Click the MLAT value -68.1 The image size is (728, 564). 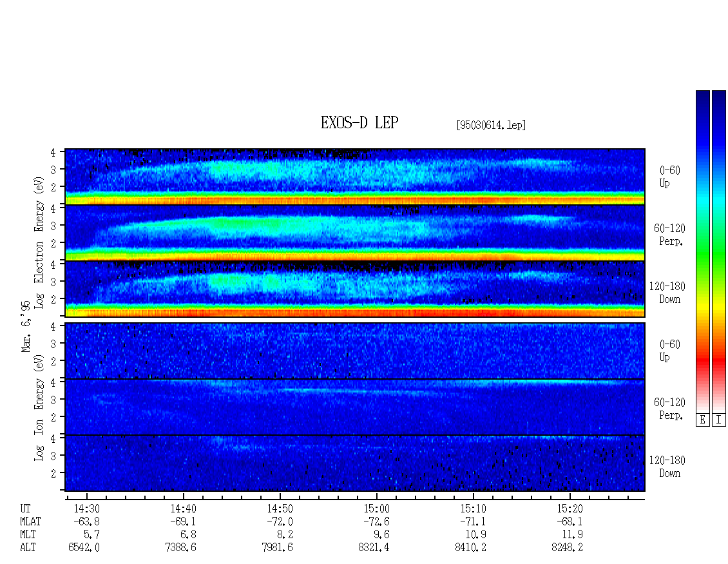pos(570,521)
